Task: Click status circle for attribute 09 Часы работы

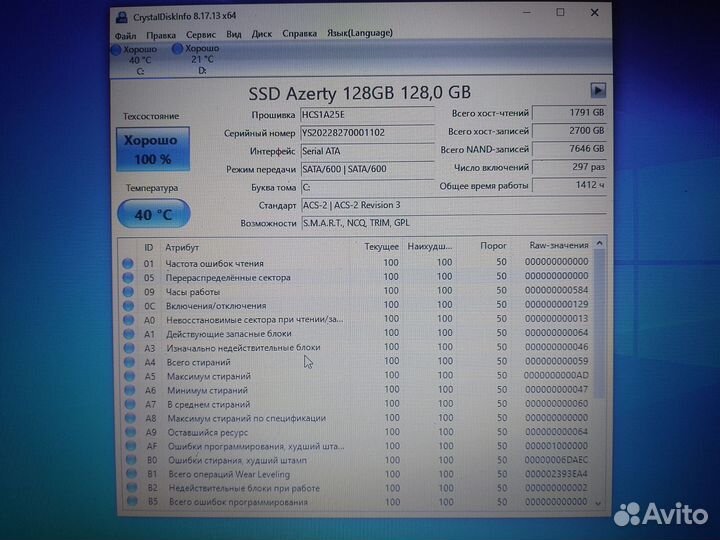Action: click(127, 291)
